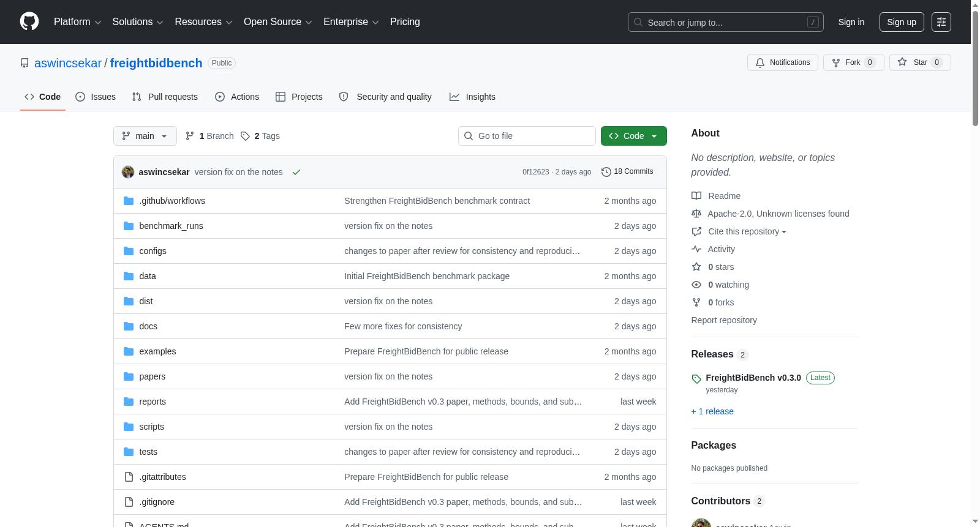Click the file icon for .gitignore
The height and width of the screenshot is (527, 980).
[129, 502]
